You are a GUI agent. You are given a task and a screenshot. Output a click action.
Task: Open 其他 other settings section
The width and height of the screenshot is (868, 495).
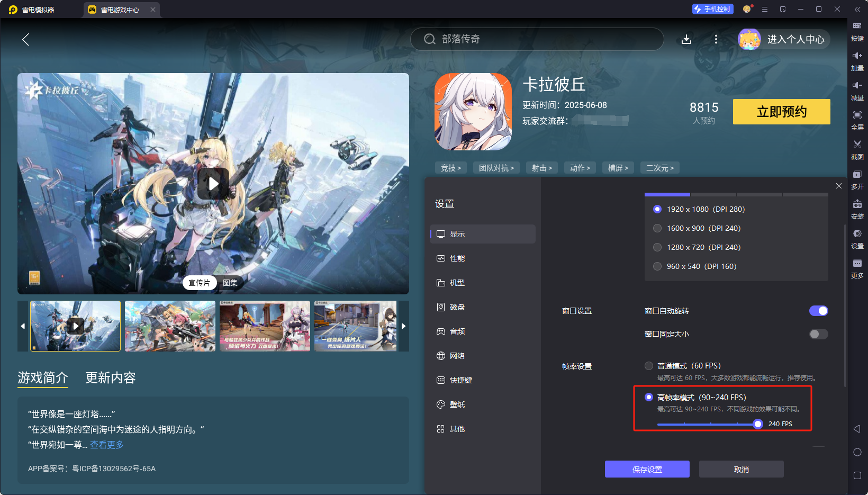[483, 429]
